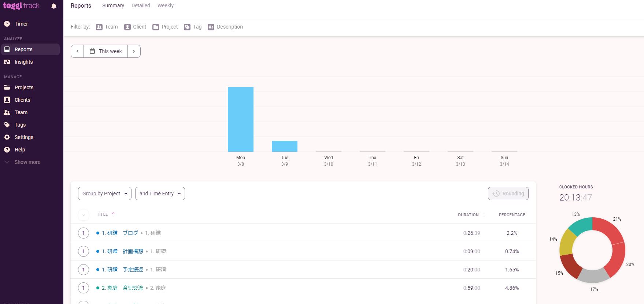Filter report by Team
The height and width of the screenshot is (304, 644).
pyautogui.click(x=107, y=27)
